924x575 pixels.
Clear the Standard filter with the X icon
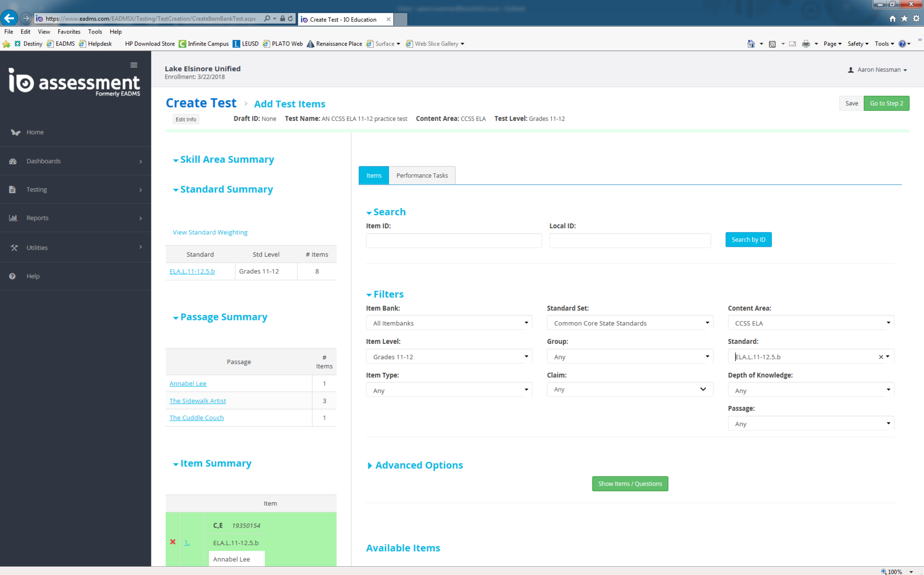[880, 357]
